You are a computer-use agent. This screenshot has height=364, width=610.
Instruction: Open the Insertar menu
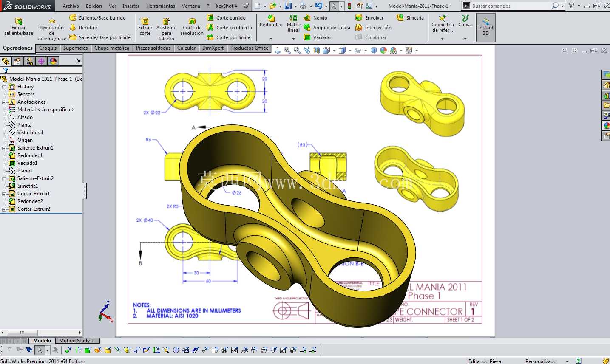131,6
